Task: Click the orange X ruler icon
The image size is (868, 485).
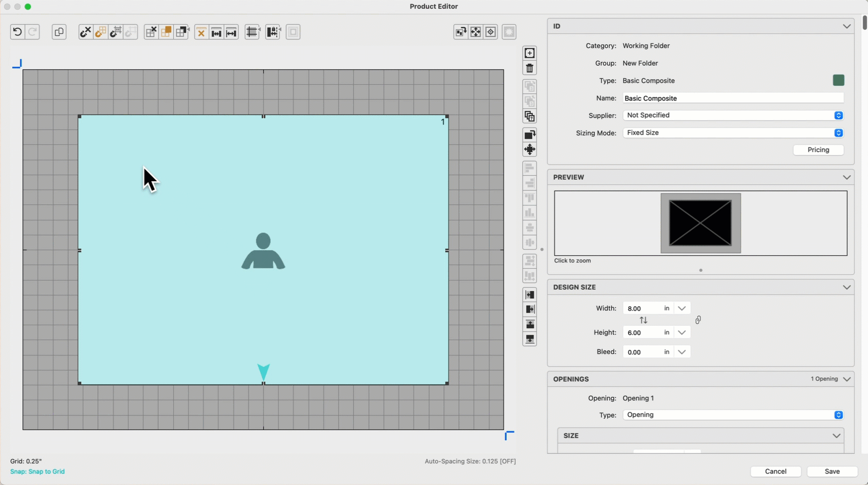Action: pyautogui.click(x=201, y=32)
